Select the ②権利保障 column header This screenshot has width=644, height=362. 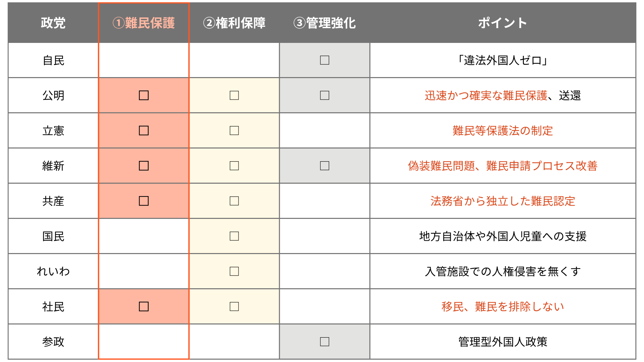coord(234,23)
